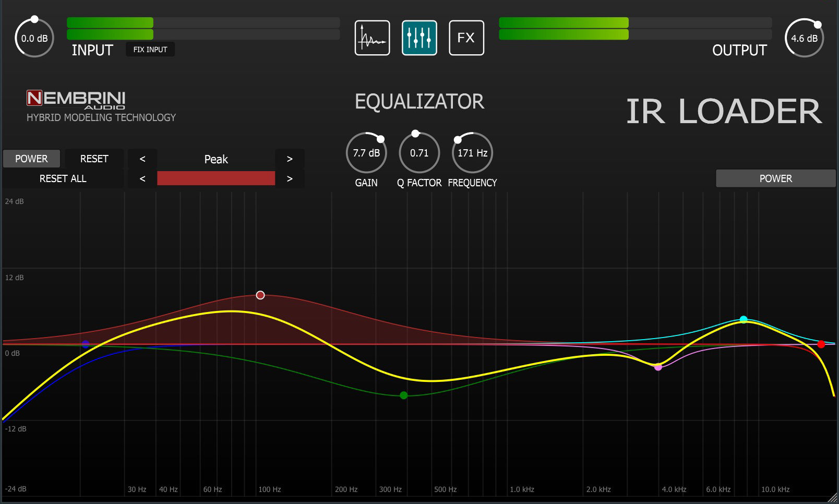Switch to next filter type after Peak

[290, 159]
